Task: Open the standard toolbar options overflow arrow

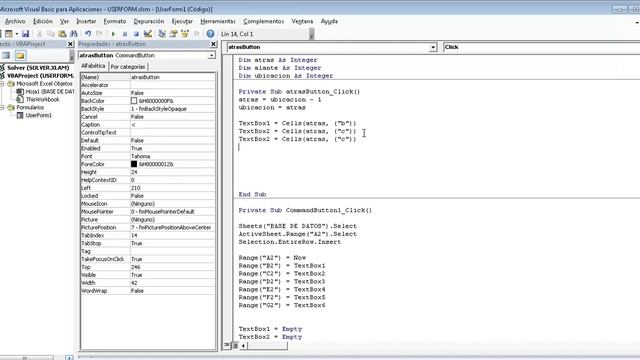Action: click(311, 34)
